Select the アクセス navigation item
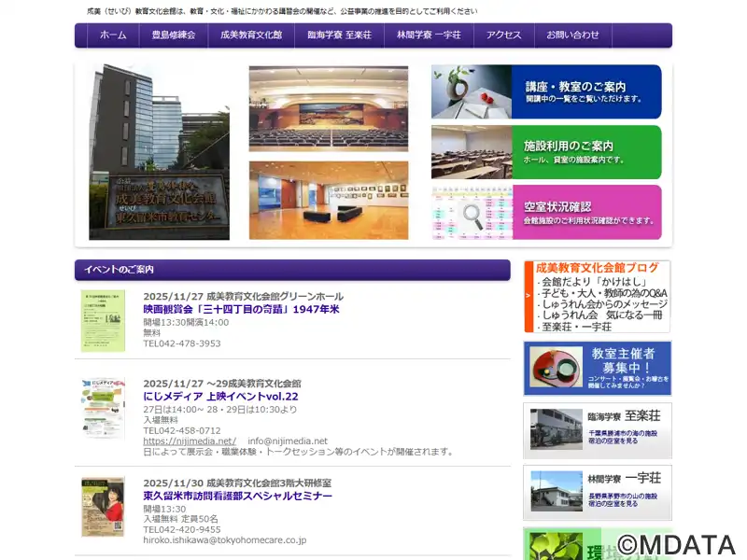This screenshot has width=747, height=560. pyautogui.click(x=503, y=35)
